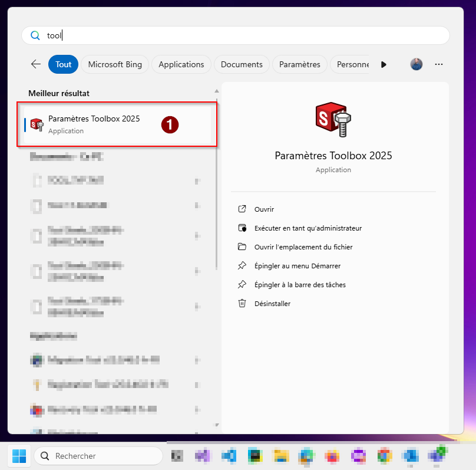Click Désinstaller to uninstall the app

point(272,304)
